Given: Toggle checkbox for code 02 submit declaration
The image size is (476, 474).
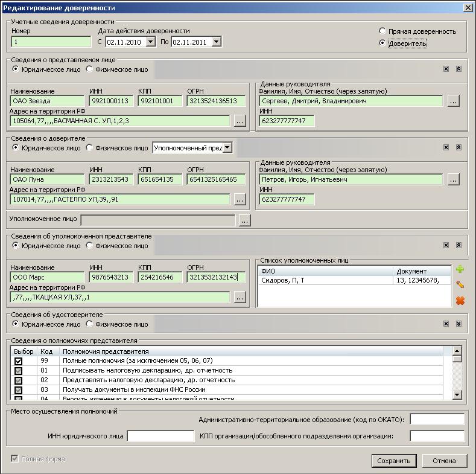Looking at the screenshot, I should (18, 381).
